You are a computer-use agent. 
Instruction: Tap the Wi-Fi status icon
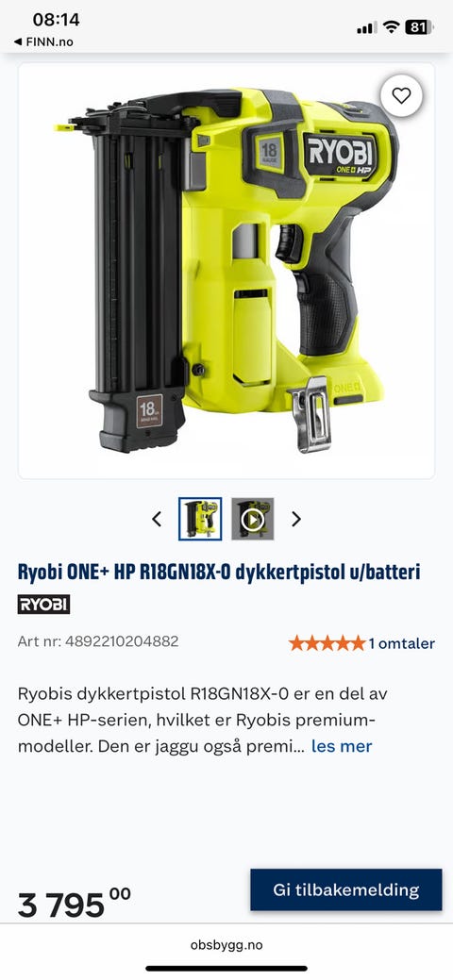coord(391,26)
